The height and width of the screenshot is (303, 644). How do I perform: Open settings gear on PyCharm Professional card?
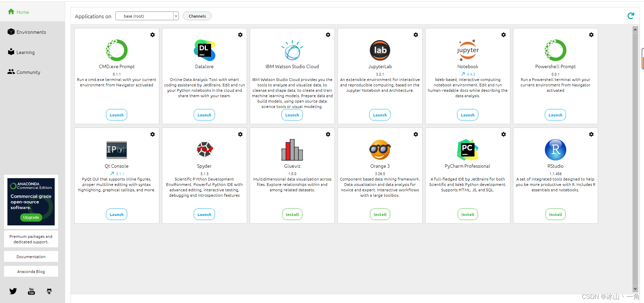coord(504,134)
